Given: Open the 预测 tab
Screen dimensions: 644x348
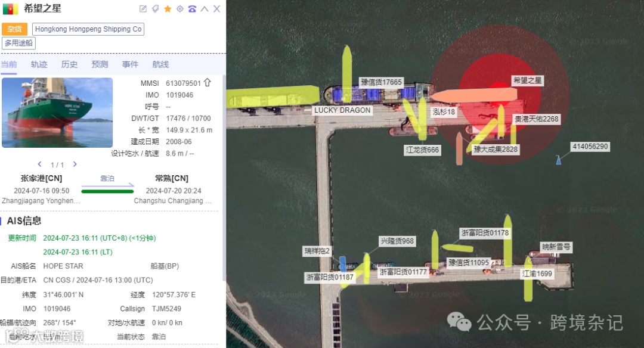Looking at the screenshot, I should tap(100, 64).
